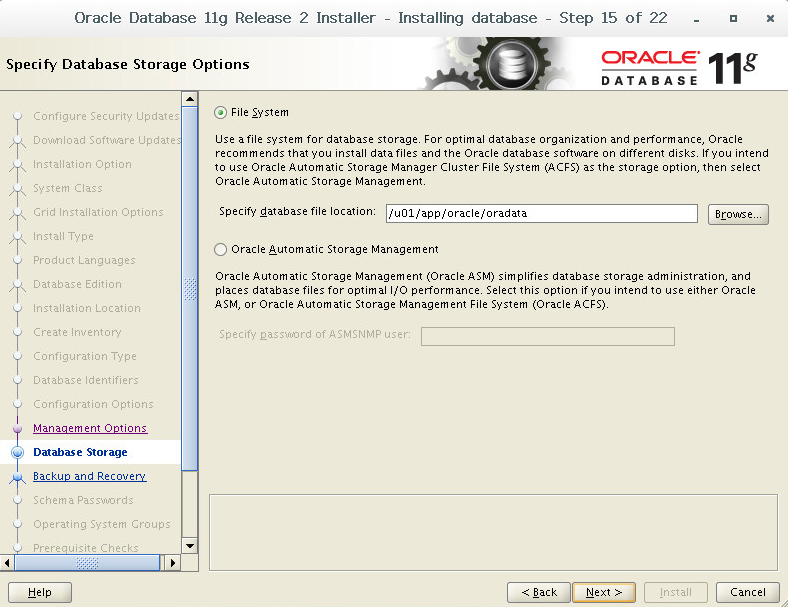This screenshot has height=607, width=788.
Task: Click sidebar scroll right arrow
Action: pyautogui.click(x=172, y=563)
